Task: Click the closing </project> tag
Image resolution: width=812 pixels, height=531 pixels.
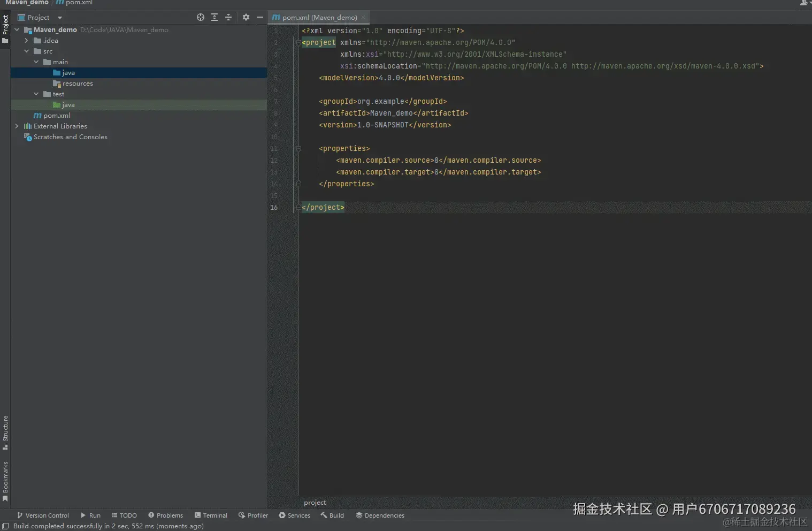Action: point(323,208)
